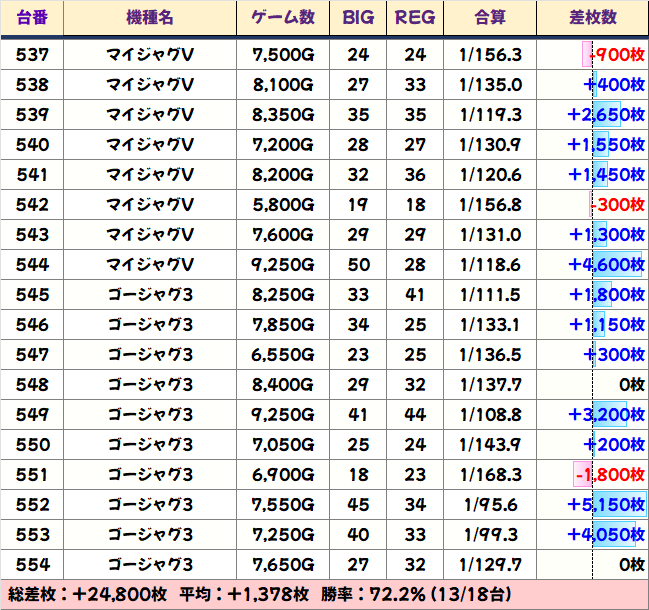Viewport: 649px width, 610px height.
Task: Click the +4,050枚 difference value
Action: (x=606, y=535)
